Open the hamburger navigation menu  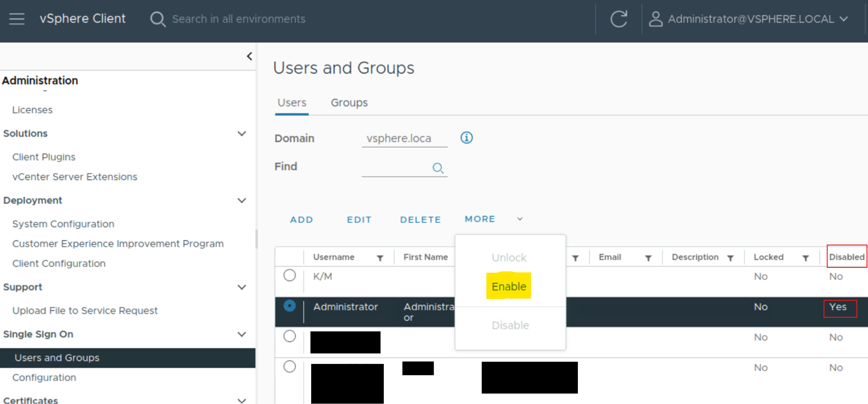[17, 19]
